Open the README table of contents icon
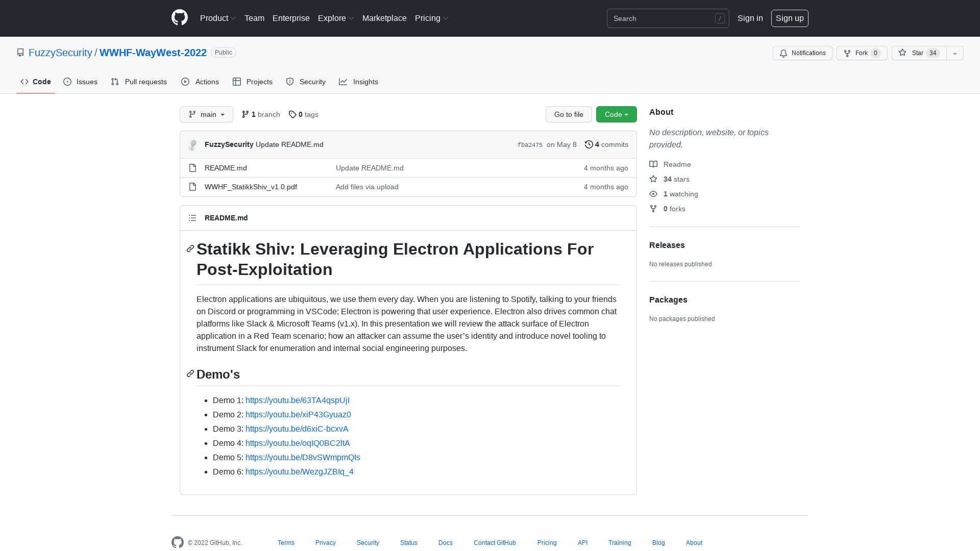Viewport: 980px width, 551px height. pyautogui.click(x=192, y=218)
